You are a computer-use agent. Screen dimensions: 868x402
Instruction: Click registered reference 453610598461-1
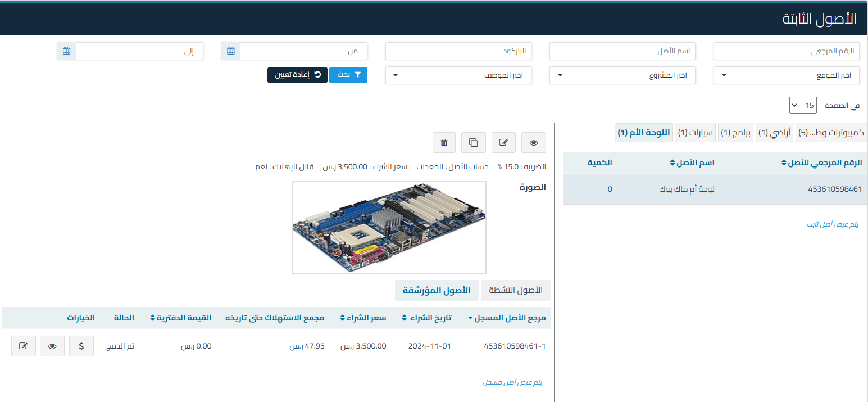[515, 346]
